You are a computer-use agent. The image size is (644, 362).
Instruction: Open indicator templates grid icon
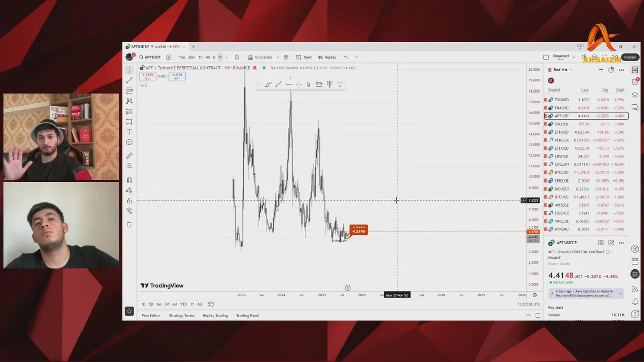(x=286, y=57)
